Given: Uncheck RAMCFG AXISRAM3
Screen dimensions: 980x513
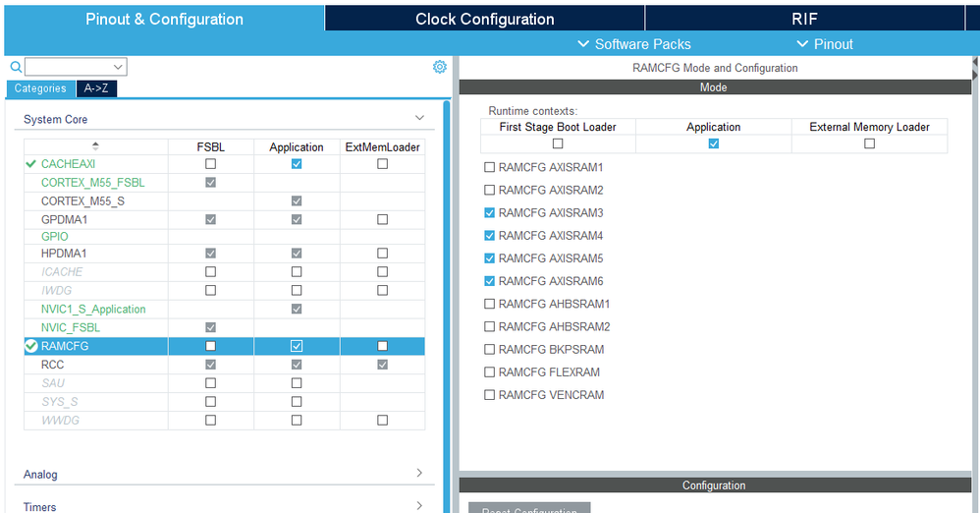Looking at the screenshot, I should 489,212.
